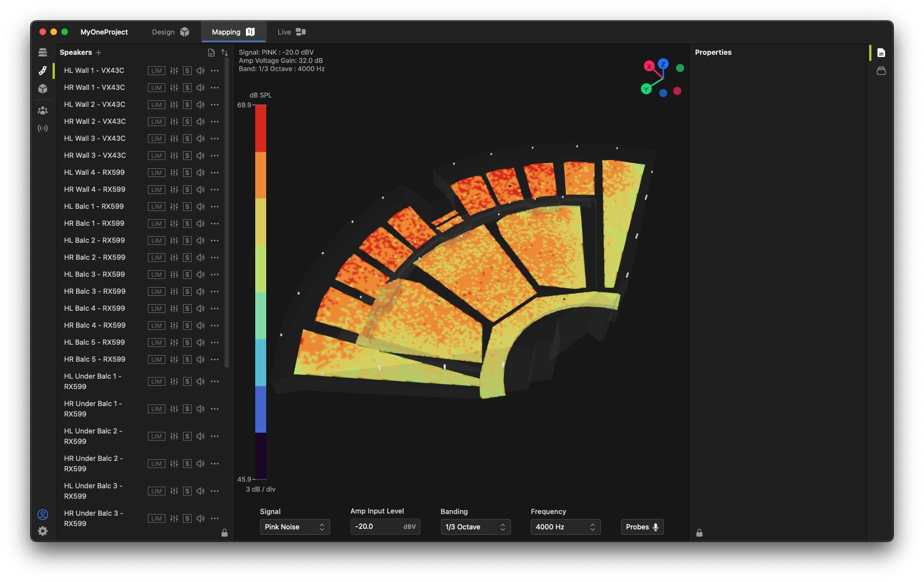Open the Banding 1/3 Octave dropdown
This screenshot has height=582, width=924.
click(475, 527)
